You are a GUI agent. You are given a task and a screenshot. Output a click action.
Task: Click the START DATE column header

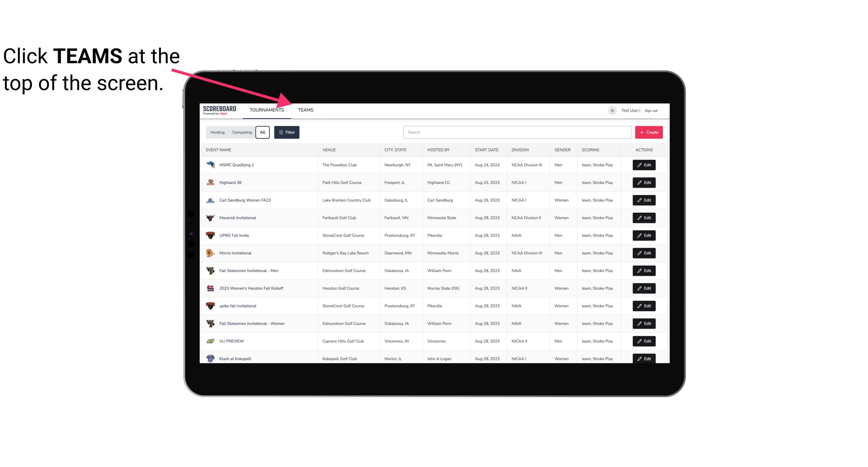(x=487, y=150)
